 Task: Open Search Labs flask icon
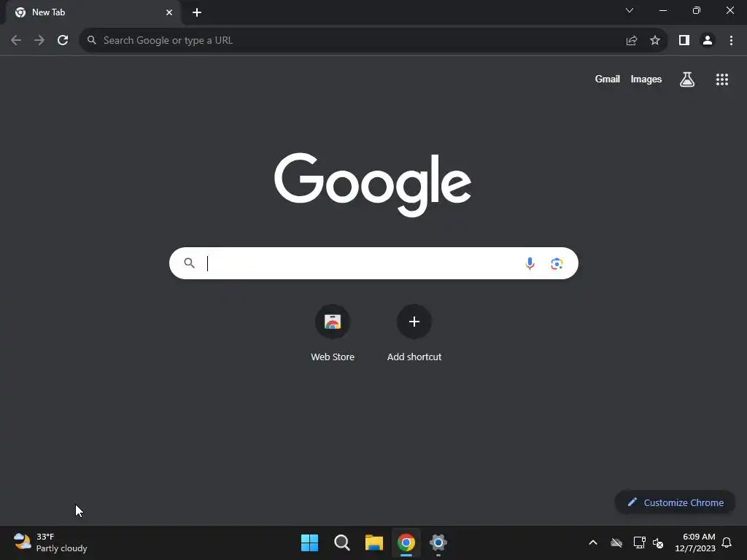[x=687, y=79]
